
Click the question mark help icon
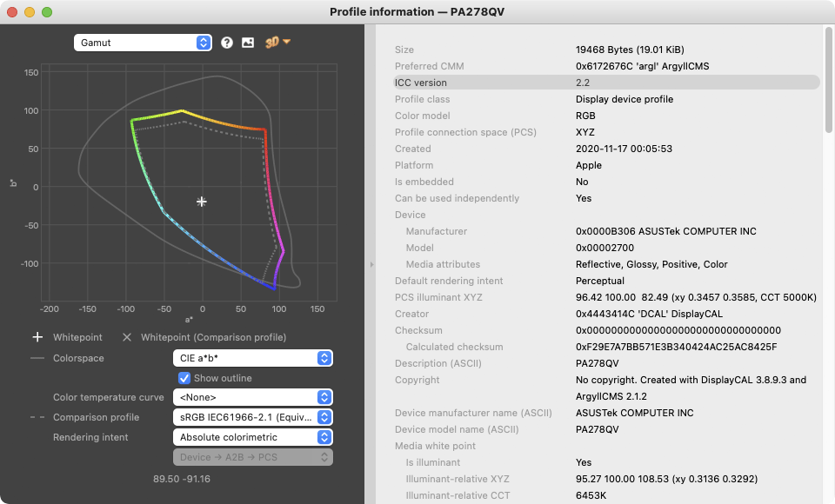click(x=227, y=43)
